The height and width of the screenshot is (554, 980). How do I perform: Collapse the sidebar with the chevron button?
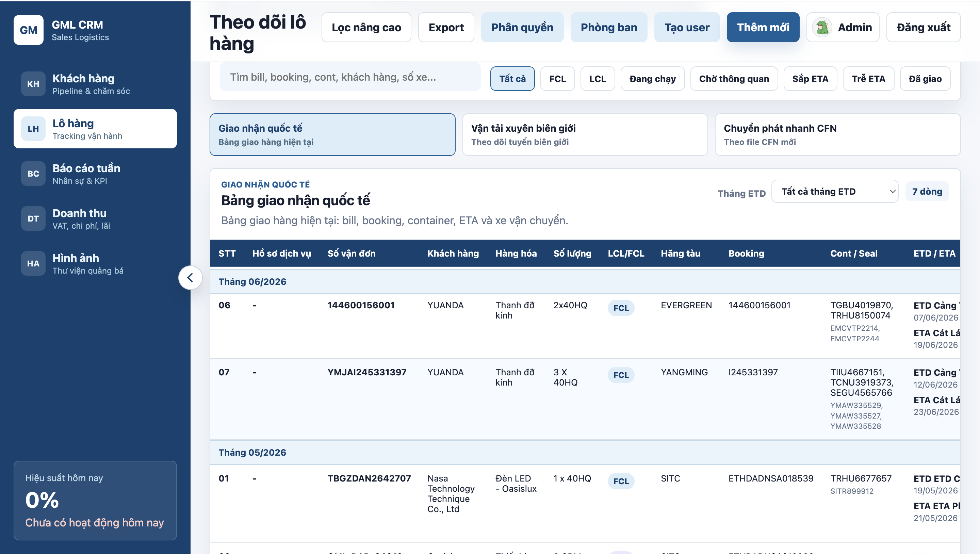click(190, 278)
